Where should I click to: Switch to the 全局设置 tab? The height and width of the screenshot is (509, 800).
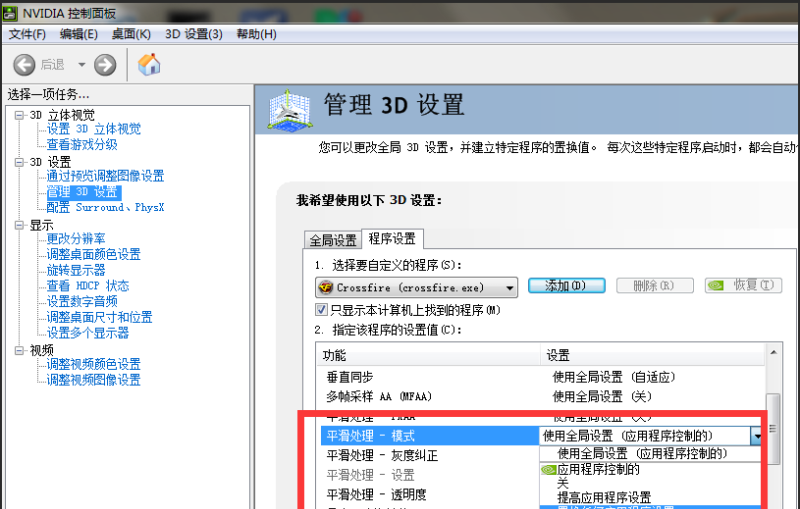click(x=333, y=240)
